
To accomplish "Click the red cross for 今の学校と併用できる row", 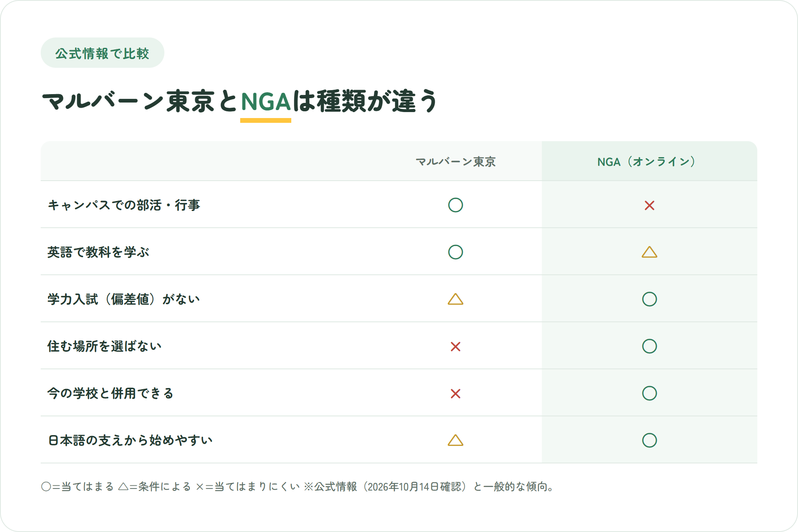I will point(455,394).
